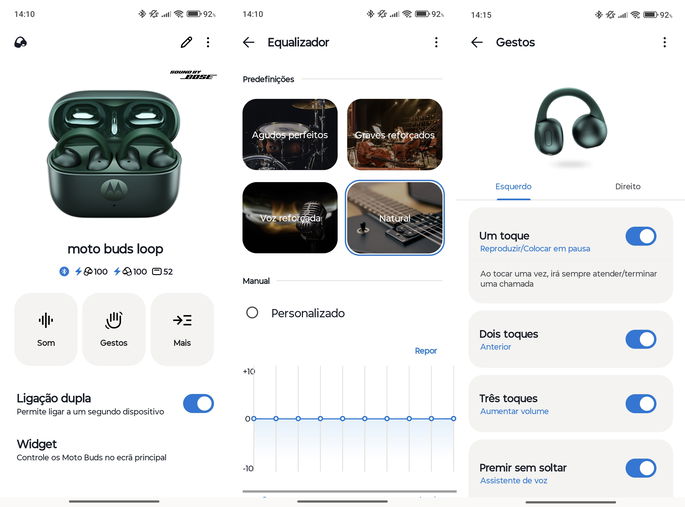Tap the Repor reset link
Viewport: 685px width, 507px height.
click(426, 351)
